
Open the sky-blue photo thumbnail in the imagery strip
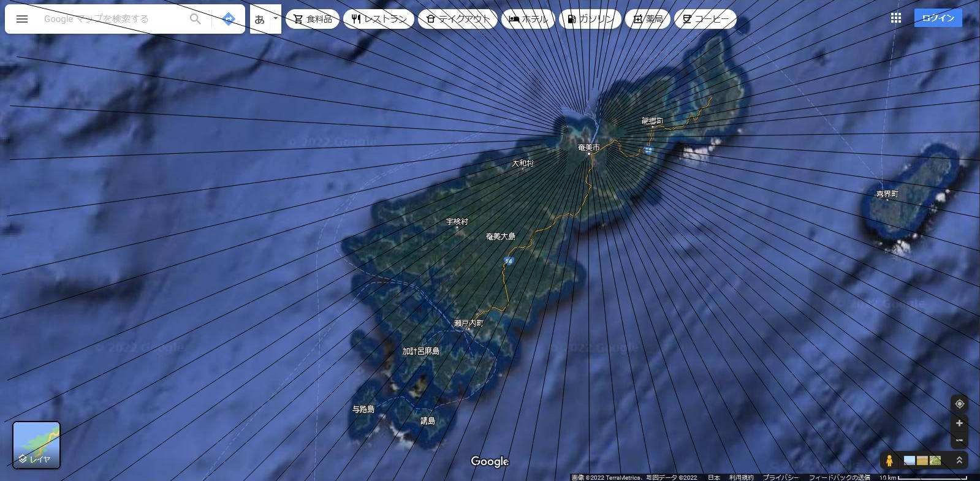click(910, 460)
